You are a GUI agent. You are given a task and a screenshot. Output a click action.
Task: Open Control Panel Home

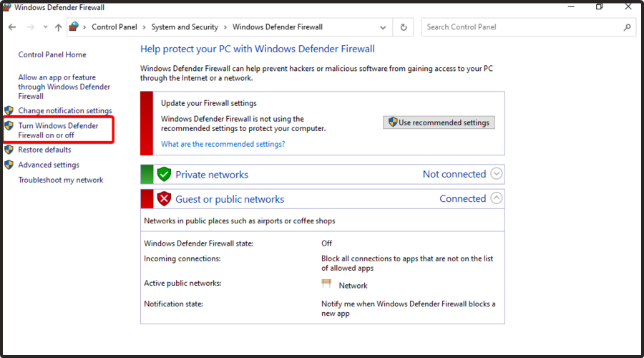(x=52, y=54)
